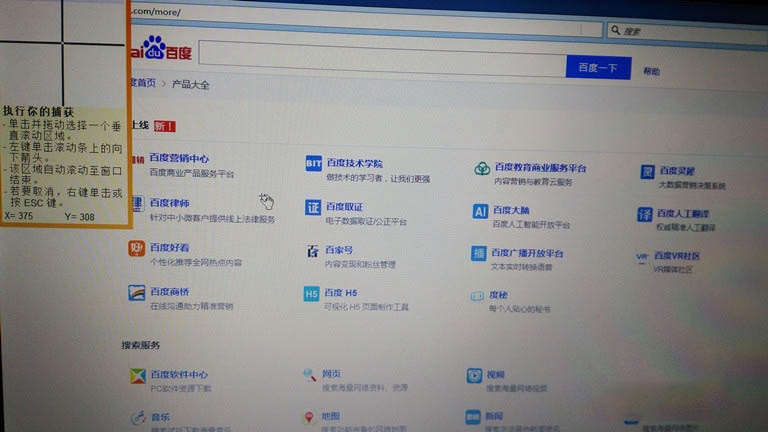Image resolution: width=768 pixels, height=432 pixels.
Task: Open the 度秘 link
Action: (x=498, y=295)
